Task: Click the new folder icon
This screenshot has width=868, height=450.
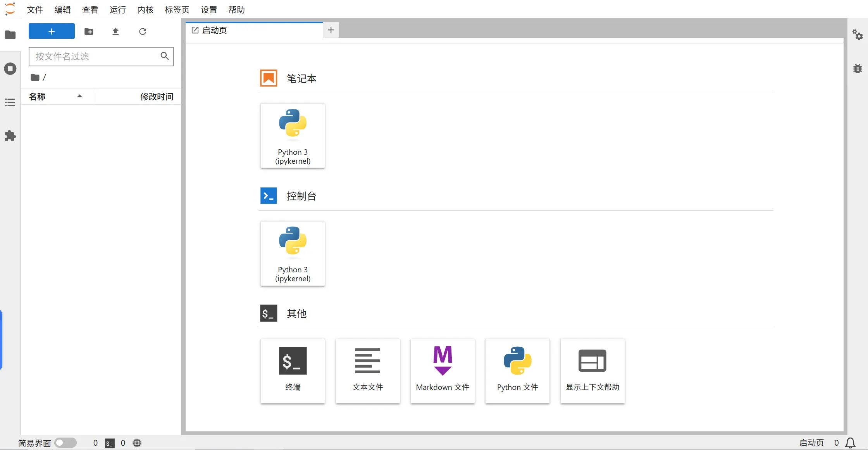Action: click(x=89, y=31)
